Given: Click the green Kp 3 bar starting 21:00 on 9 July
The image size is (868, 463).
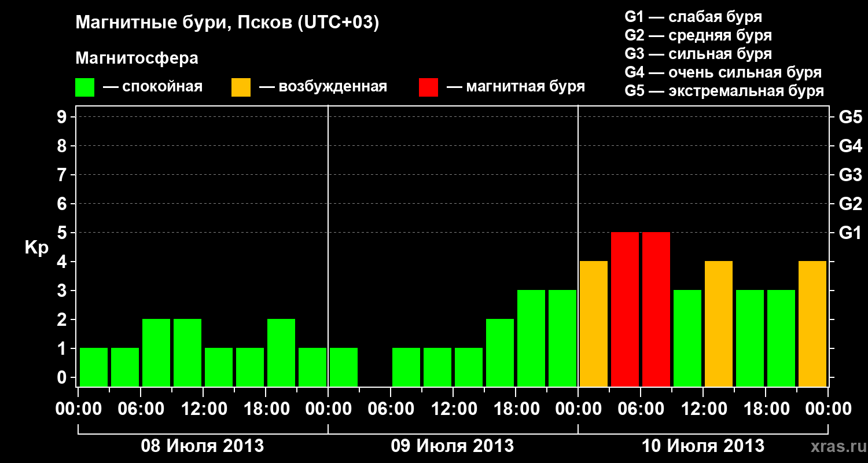Looking at the screenshot, I should coord(562,338).
